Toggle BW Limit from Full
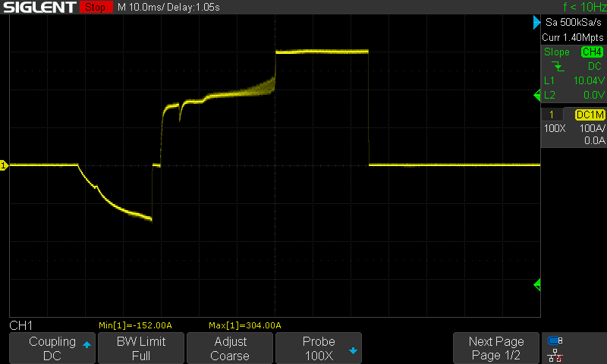 tap(140, 348)
